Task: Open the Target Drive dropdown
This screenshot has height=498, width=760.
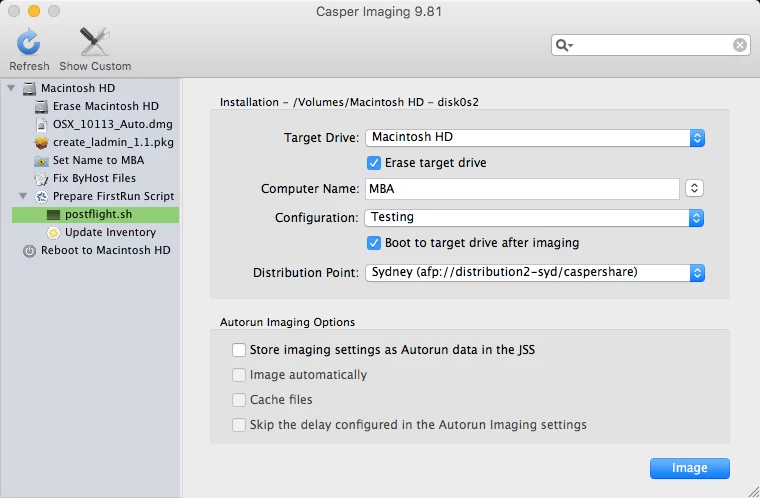Action: [x=535, y=138]
